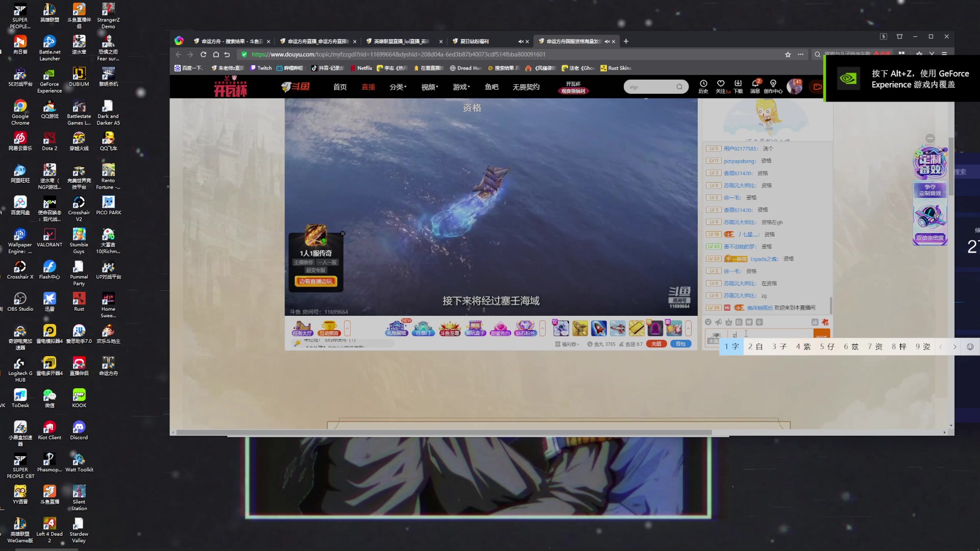This screenshot has height=551, width=980.
Task: Open Google Chrome desktop icon
Action: 20,112
